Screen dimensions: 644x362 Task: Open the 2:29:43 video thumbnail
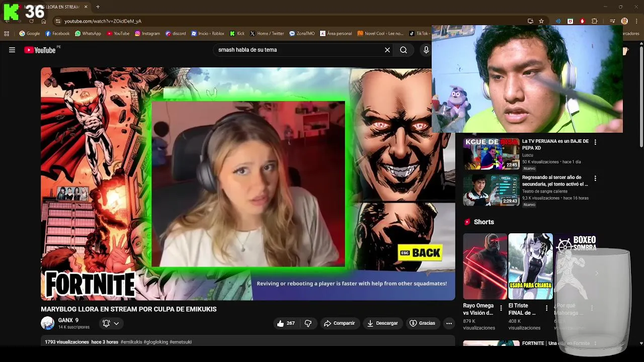(x=491, y=190)
